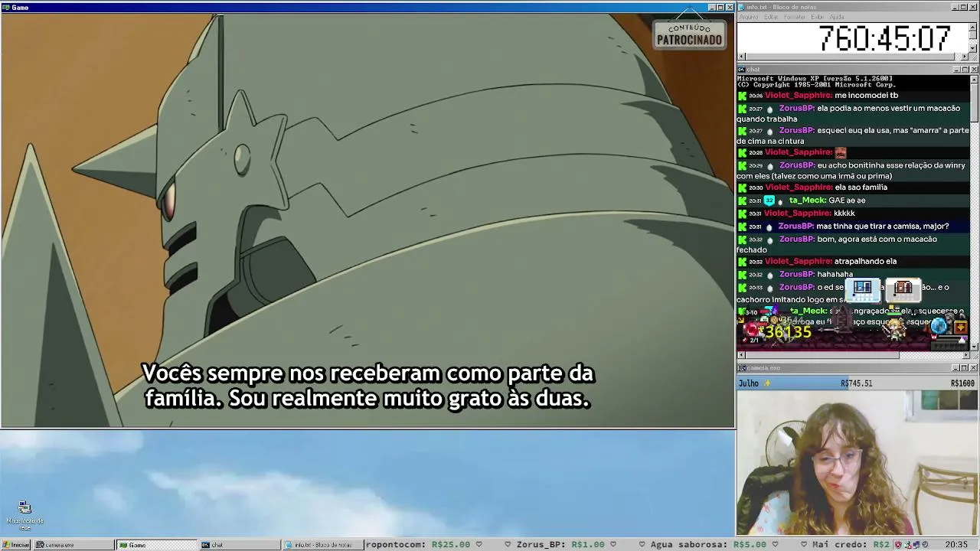Open the Ajuda menu in Bloco de notas
980x551 pixels.
[838, 17]
